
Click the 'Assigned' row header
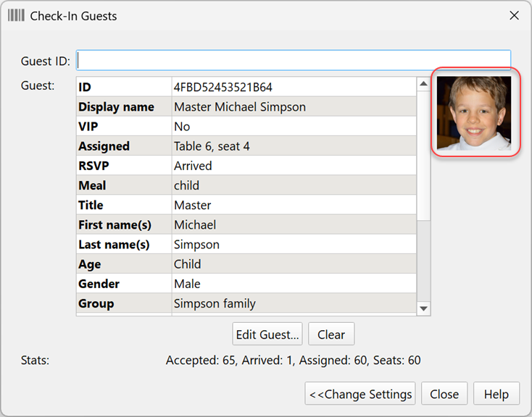point(124,146)
